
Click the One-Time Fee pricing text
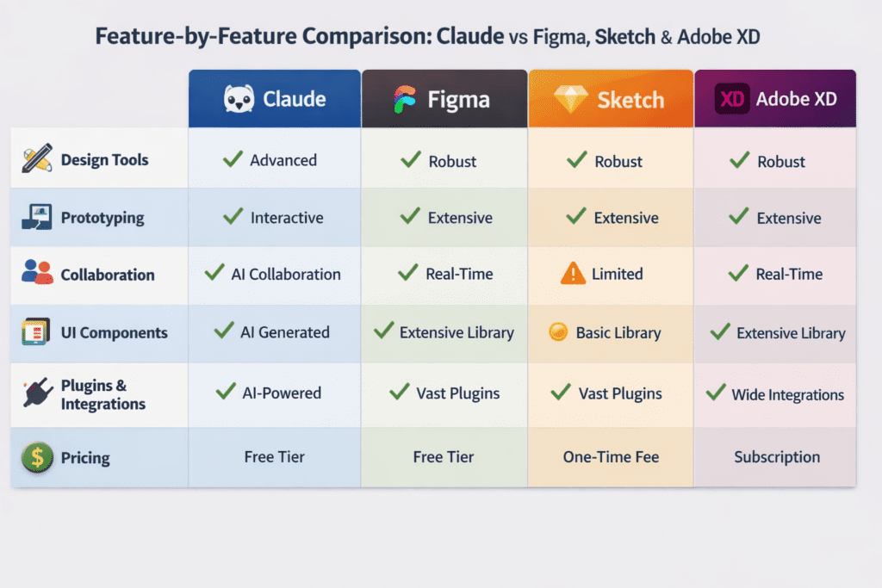click(611, 457)
